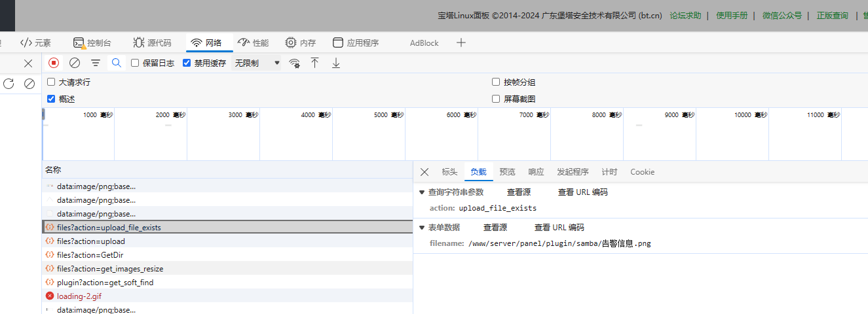
Task: Select the failed loading-2.gif request
Action: click(227, 296)
